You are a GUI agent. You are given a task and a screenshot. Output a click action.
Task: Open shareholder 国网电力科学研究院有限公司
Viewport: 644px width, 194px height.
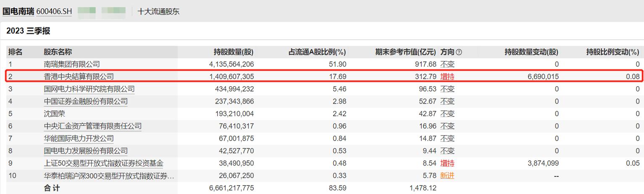[x=89, y=89]
